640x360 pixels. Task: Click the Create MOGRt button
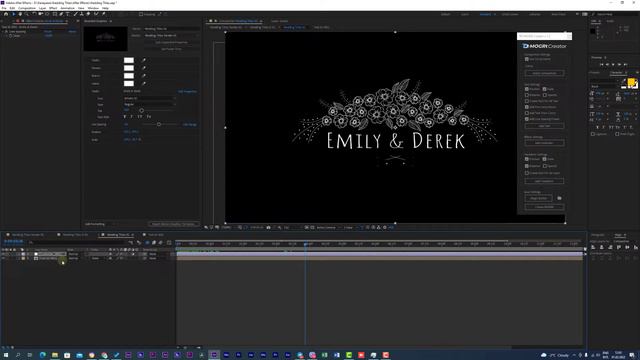pyautogui.click(x=544, y=207)
